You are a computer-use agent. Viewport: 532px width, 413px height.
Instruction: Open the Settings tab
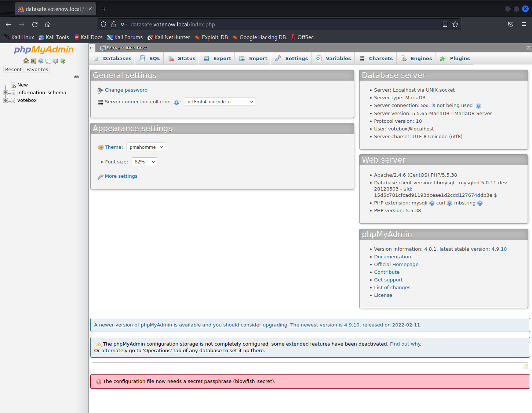click(x=292, y=59)
